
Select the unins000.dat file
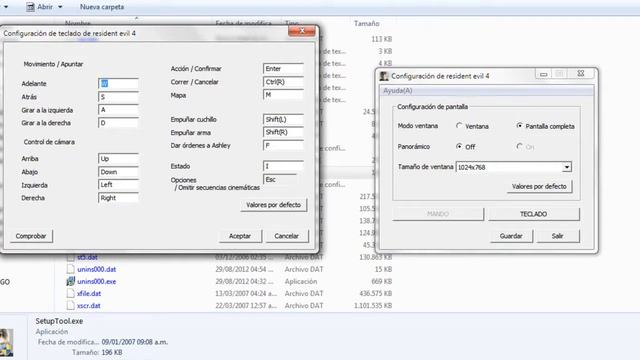(x=96, y=269)
